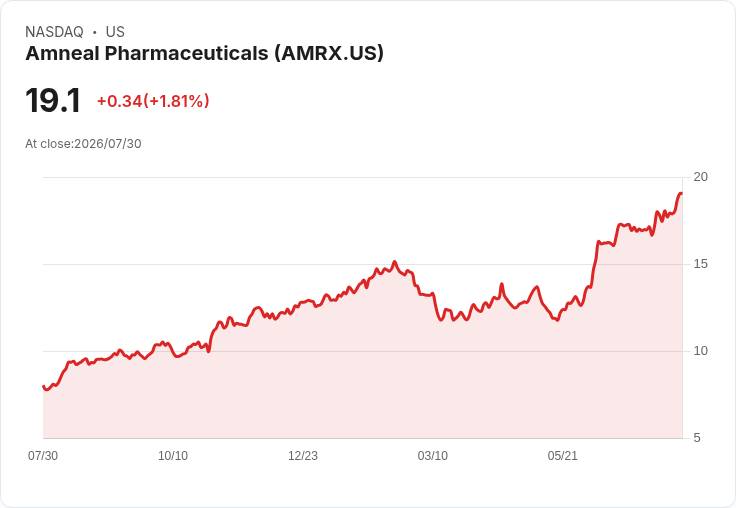
Task: Click the At close 2026/07/30 text
Action: [83, 144]
